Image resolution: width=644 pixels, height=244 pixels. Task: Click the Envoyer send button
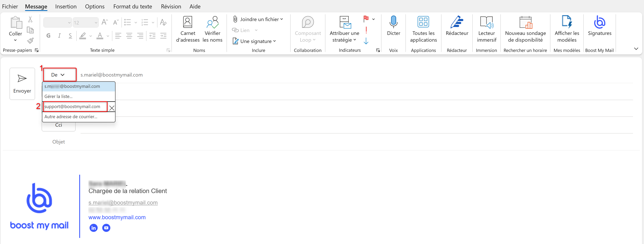(22, 84)
